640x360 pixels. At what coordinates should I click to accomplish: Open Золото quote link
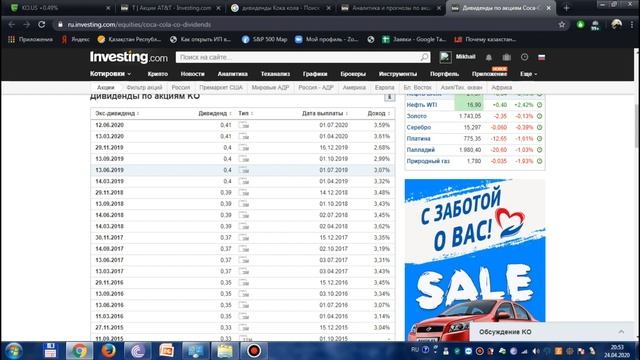tap(416, 116)
